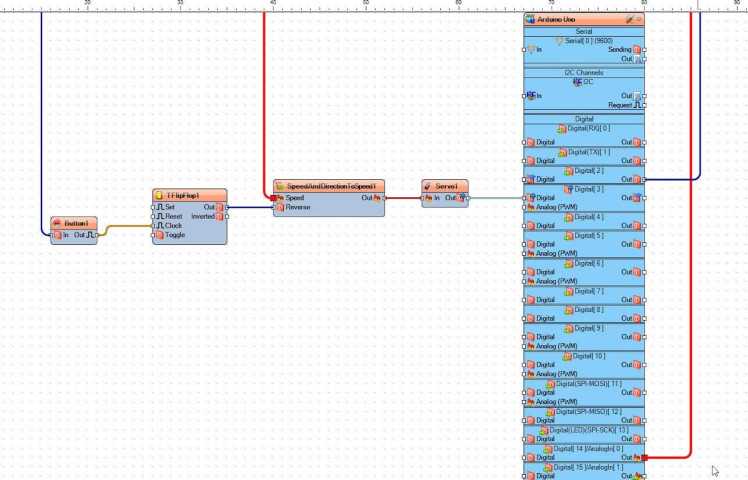
Task: Click the Serial section header
Action: pyautogui.click(x=584, y=31)
